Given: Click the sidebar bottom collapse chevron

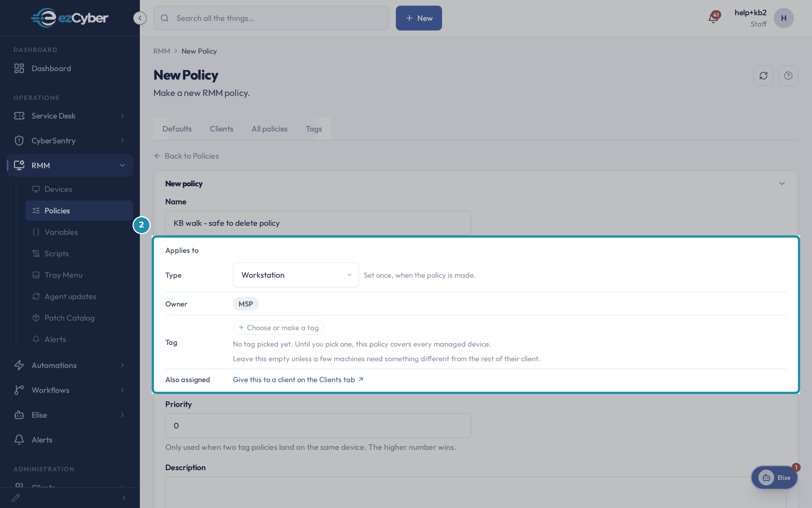Looking at the screenshot, I should pyautogui.click(x=124, y=498).
